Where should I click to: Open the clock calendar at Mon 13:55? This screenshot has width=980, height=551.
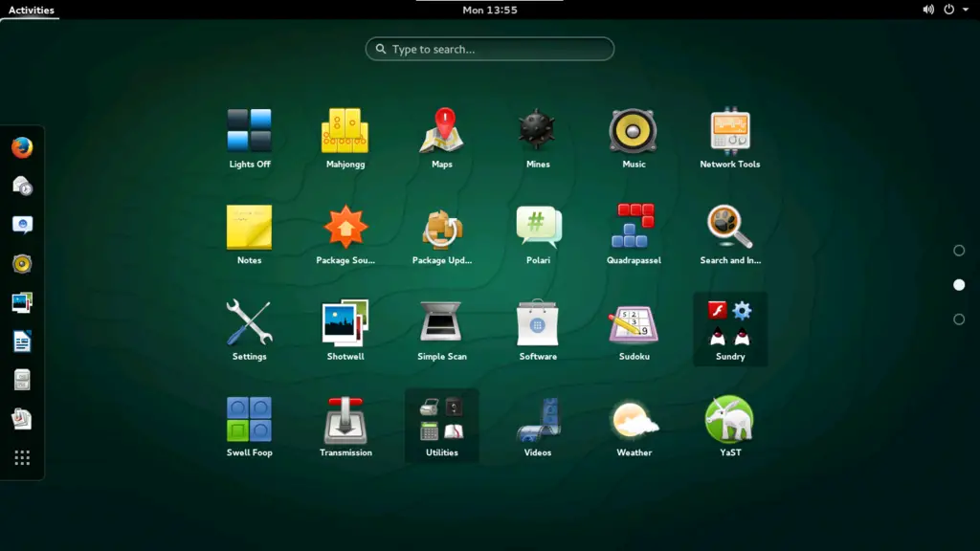coord(489,10)
